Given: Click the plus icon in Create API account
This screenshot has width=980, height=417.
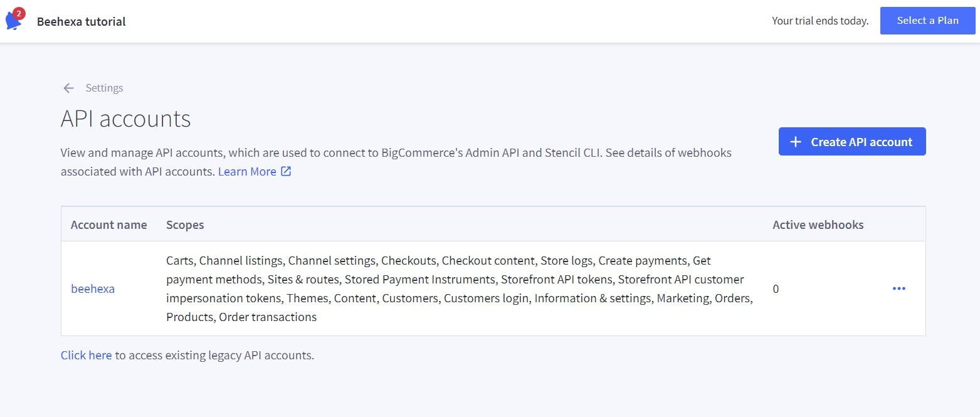Looking at the screenshot, I should [x=795, y=142].
